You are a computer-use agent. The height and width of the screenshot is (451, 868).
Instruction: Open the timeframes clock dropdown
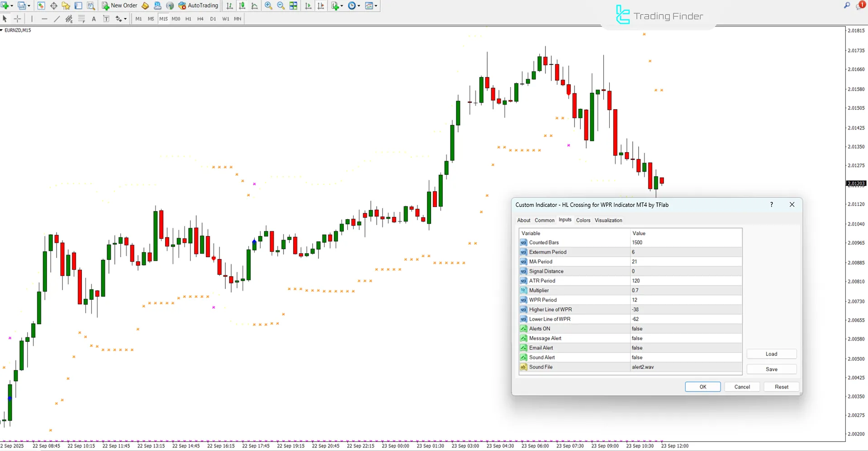point(359,6)
